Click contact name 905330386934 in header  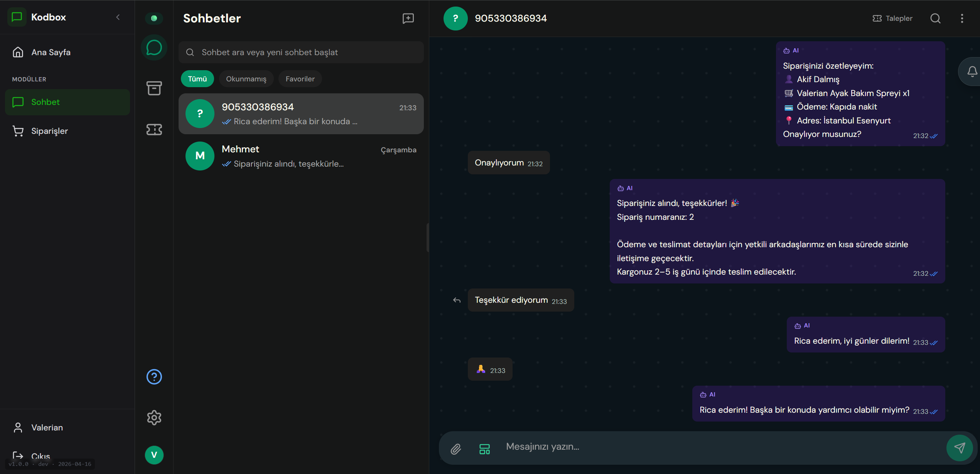[511, 18]
